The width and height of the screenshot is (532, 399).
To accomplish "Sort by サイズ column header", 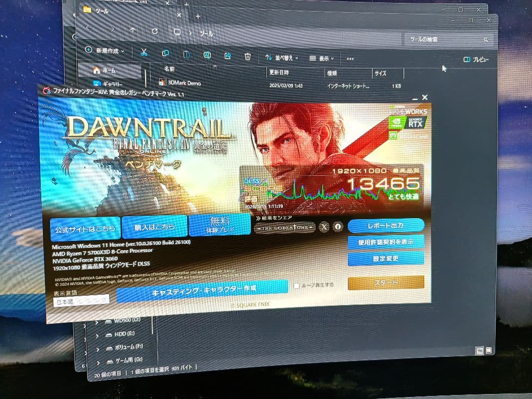I will point(380,73).
